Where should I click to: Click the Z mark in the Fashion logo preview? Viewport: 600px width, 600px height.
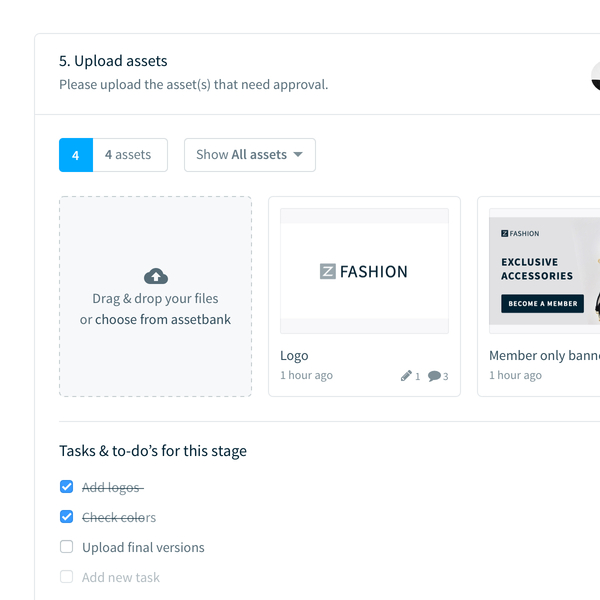click(x=328, y=271)
